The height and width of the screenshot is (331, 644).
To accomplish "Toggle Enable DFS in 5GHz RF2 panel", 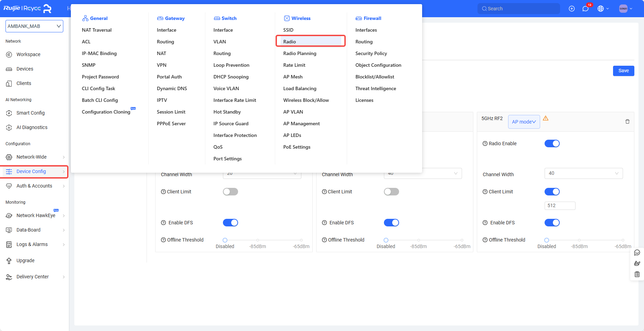I will [x=552, y=223].
